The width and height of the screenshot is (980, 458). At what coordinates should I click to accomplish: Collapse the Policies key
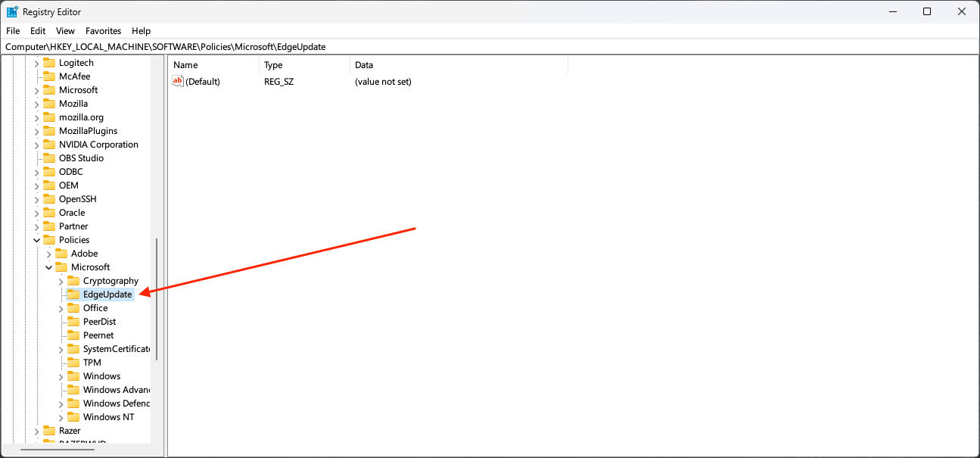[36, 240]
